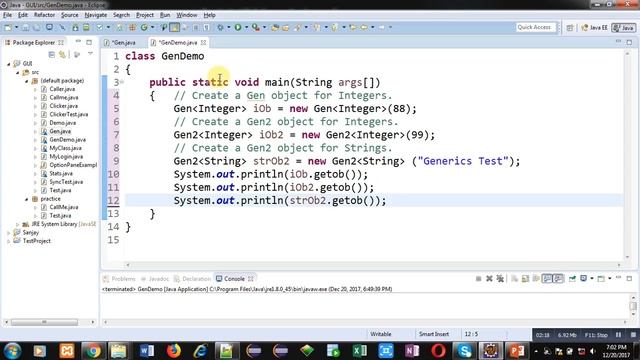The height and width of the screenshot is (360, 640).
Task: Open the Refactor menu
Action: point(44,15)
